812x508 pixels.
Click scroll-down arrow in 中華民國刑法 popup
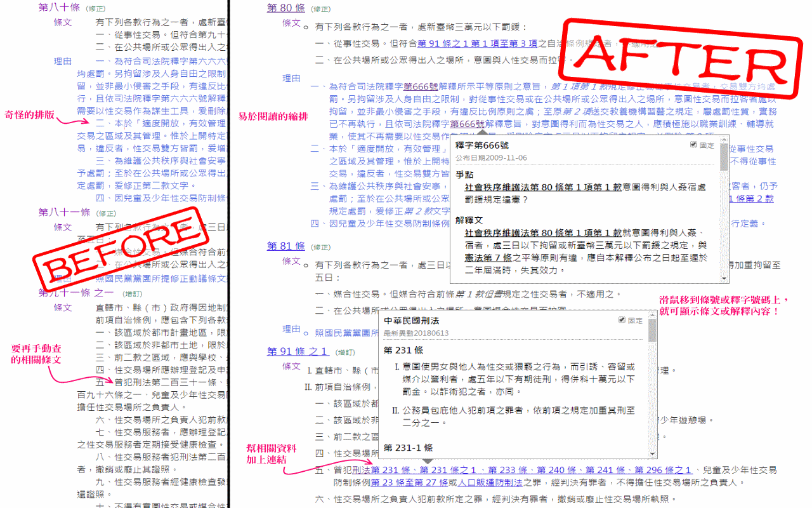click(x=652, y=453)
